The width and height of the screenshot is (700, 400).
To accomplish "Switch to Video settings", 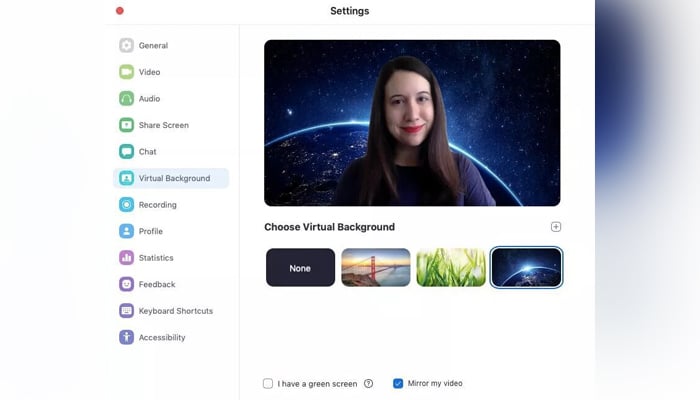I will [149, 72].
